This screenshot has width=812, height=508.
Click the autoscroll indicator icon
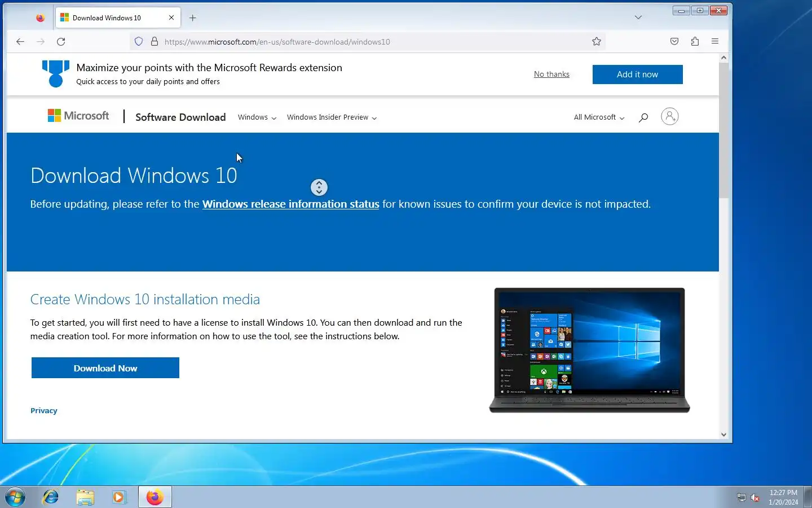click(319, 187)
